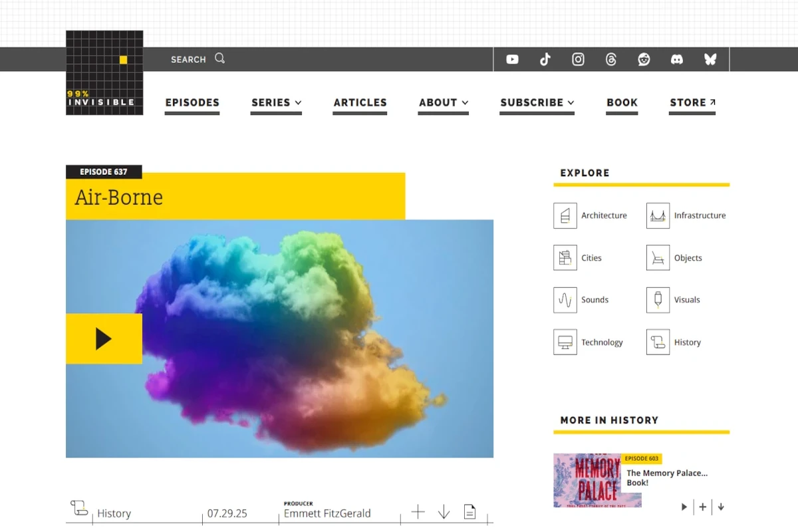798x532 pixels.
Task: Open the Instagram icon in the header
Action: [x=578, y=59]
